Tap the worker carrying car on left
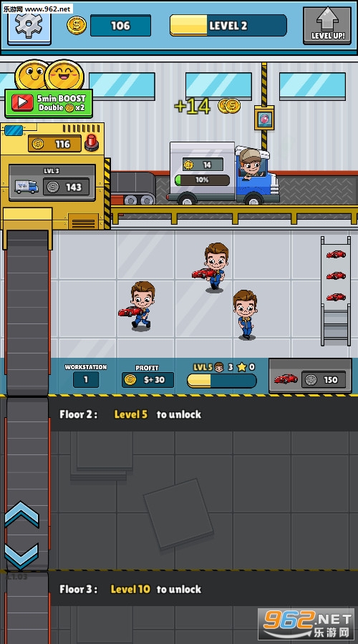Image resolution: width=358 pixels, height=644 pixels. (139, 306)
